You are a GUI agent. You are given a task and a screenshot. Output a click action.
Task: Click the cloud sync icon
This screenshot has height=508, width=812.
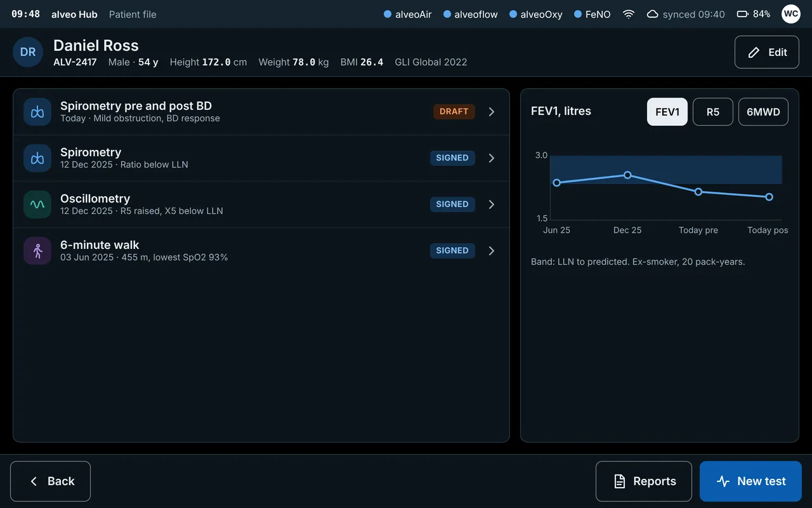[652, 14]
